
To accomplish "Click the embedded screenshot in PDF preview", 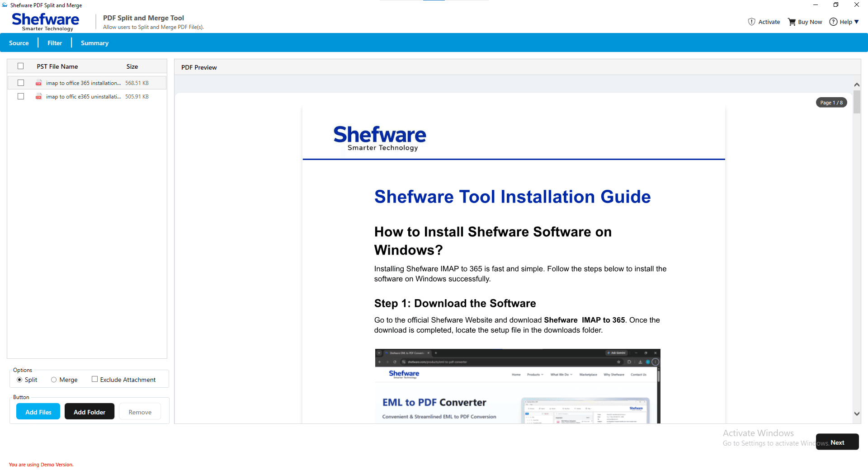I will 518,386.
